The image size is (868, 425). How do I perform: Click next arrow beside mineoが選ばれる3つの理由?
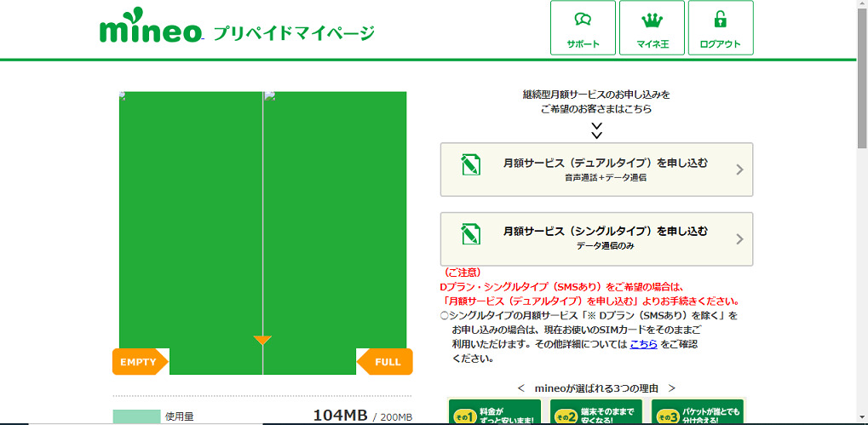tap(671, 388)
